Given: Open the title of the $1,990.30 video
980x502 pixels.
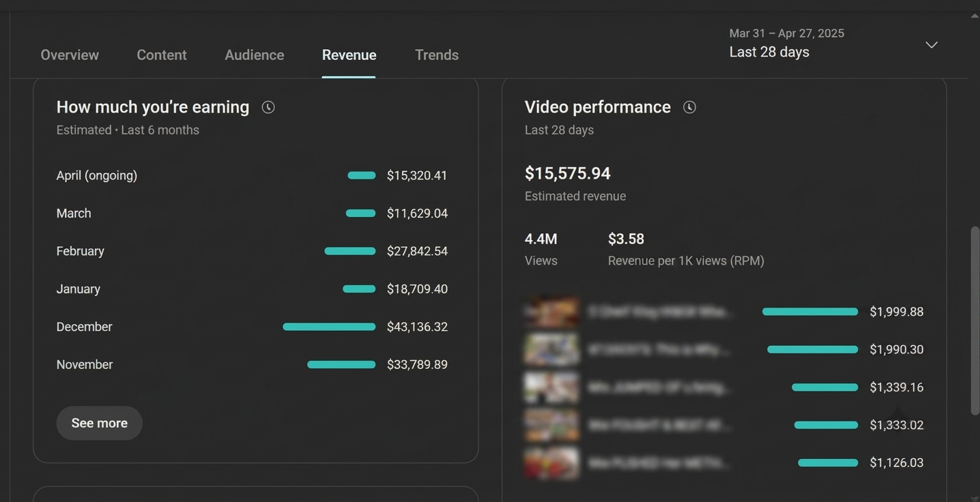Looking at the screenshot, I should point(659,349).
